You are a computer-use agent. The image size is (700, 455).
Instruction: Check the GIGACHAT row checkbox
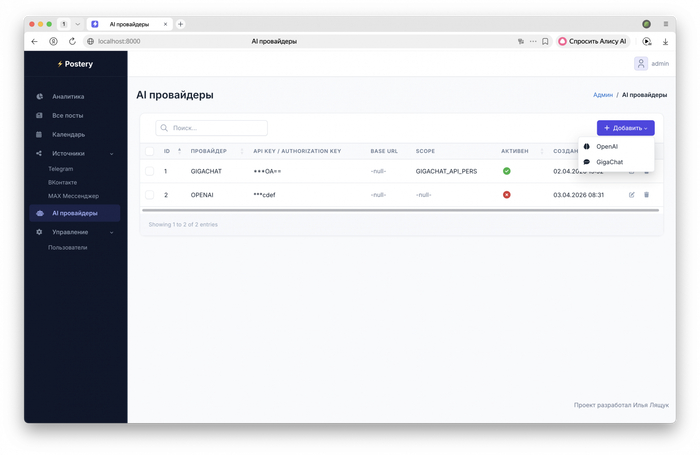(150, 171)
